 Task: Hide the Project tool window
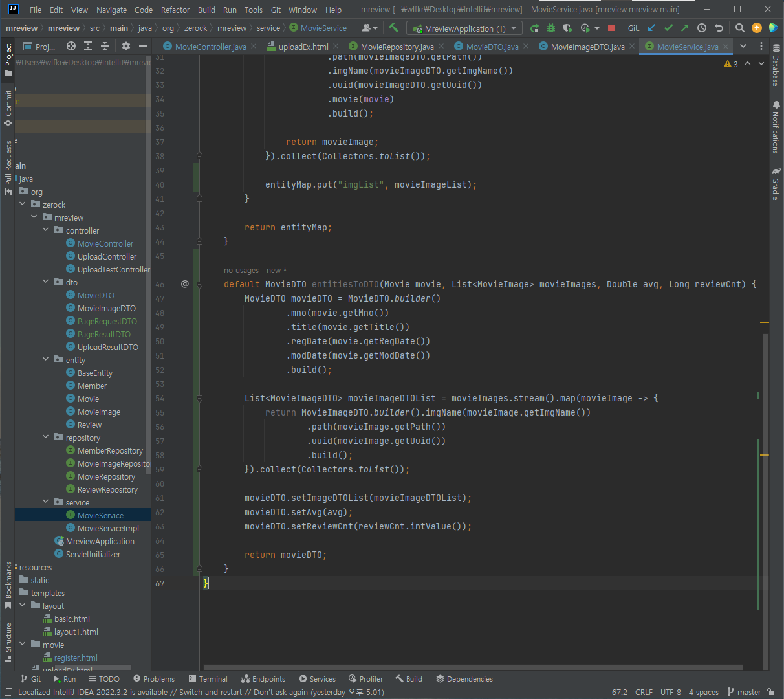pyautogui.click(x=143, y=46)
